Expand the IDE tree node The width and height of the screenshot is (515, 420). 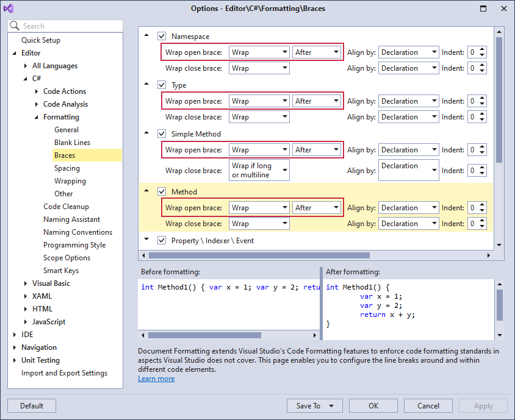tap(15, 334)
